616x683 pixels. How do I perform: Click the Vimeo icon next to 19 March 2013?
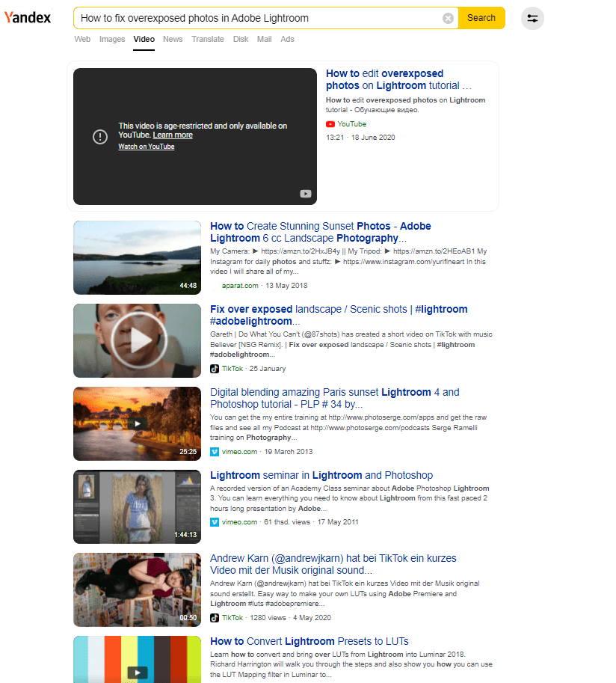point(215,452)
